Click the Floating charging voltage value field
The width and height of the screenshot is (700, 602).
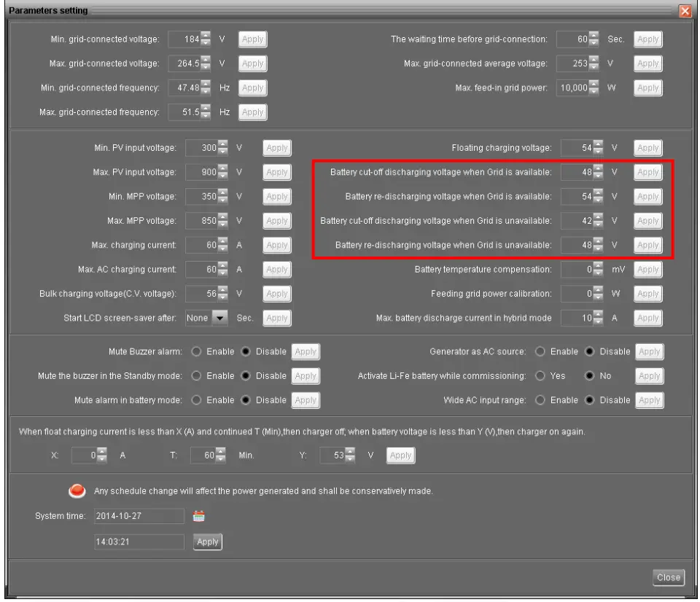577,148
